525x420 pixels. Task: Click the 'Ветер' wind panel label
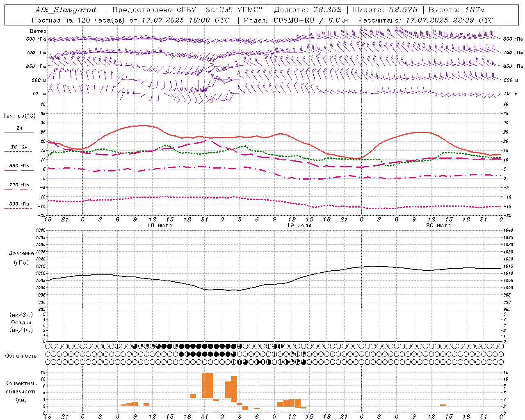pos(38,31)
